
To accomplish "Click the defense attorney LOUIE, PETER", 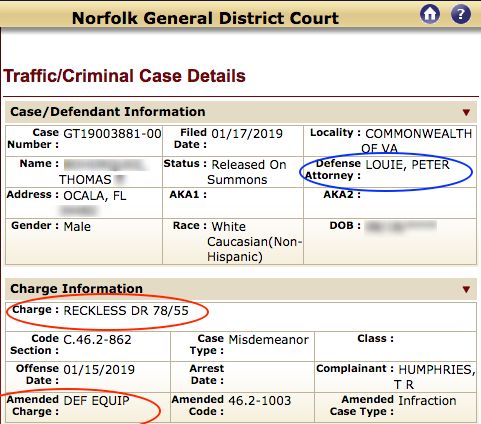I will click(407, 165).
